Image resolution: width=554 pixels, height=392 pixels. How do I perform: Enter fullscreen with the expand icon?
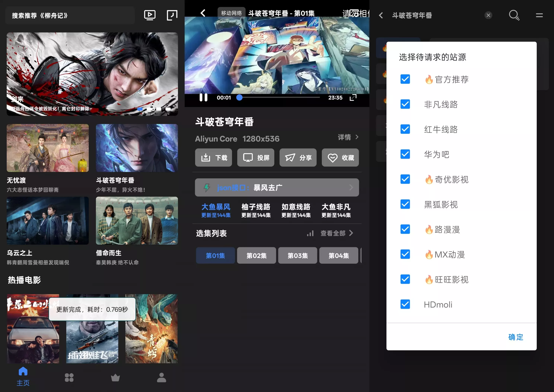point(353,98)
